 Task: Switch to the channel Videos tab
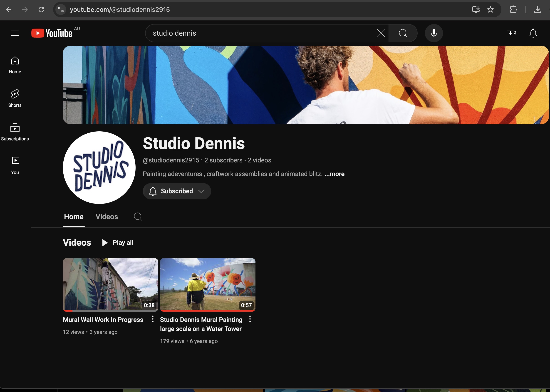click(107, 216)
